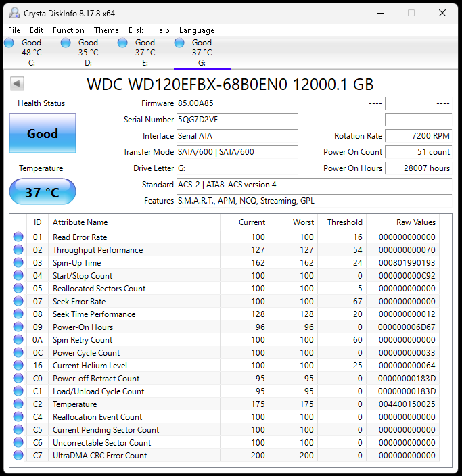Click the Current column header
The height and width of the screenshot is (476, 462).
[x=244, y=222]
